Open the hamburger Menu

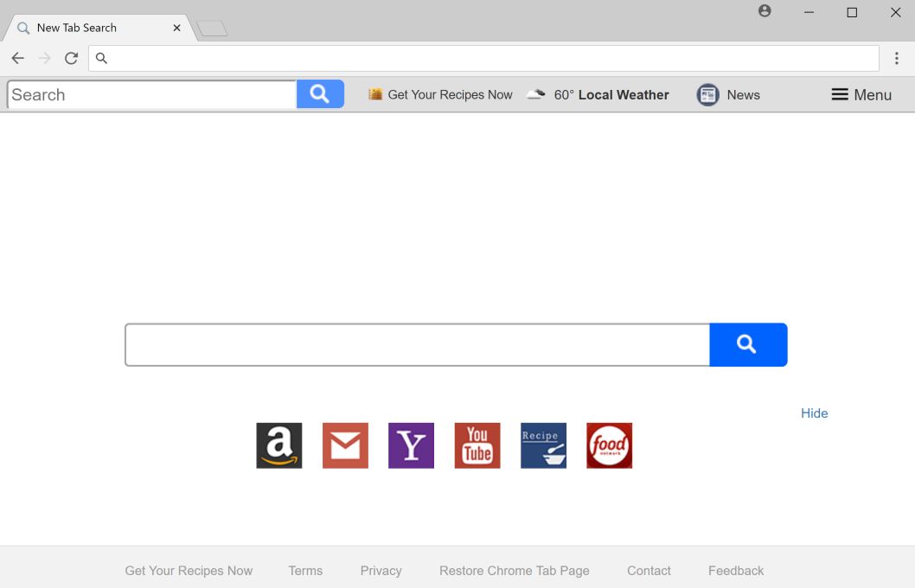(861, 94)
